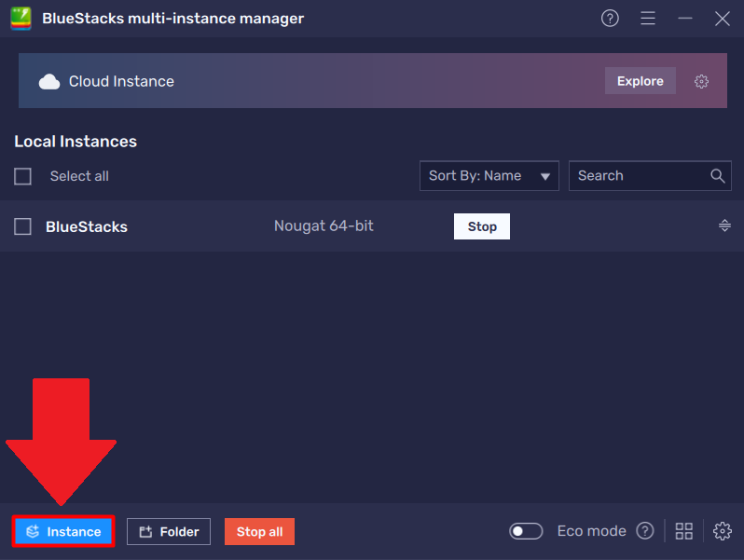Image resolution: width=744 pixels, height=560 pixels.
Task: Create a new instance with Instance button
Action: [63, 531]
